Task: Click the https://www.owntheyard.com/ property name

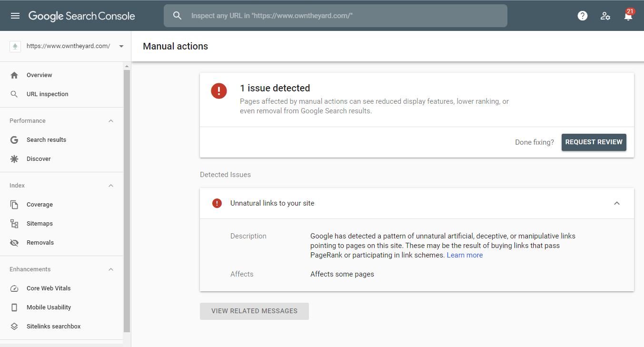Action: point(69,46)
